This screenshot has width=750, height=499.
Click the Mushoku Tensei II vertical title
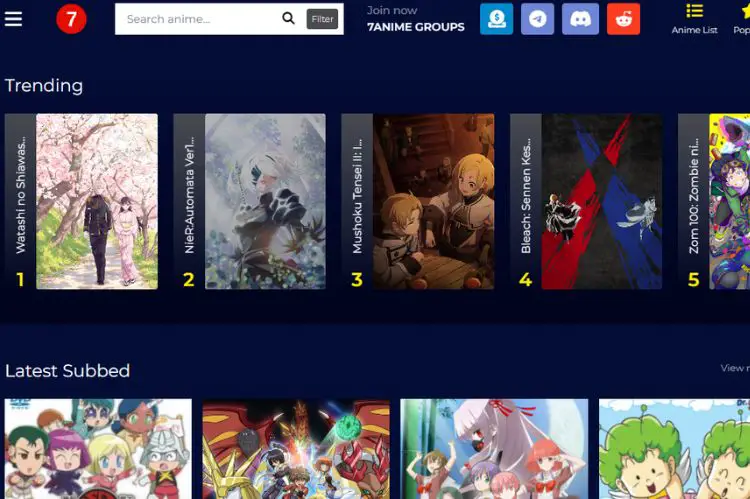click(357, 196)
